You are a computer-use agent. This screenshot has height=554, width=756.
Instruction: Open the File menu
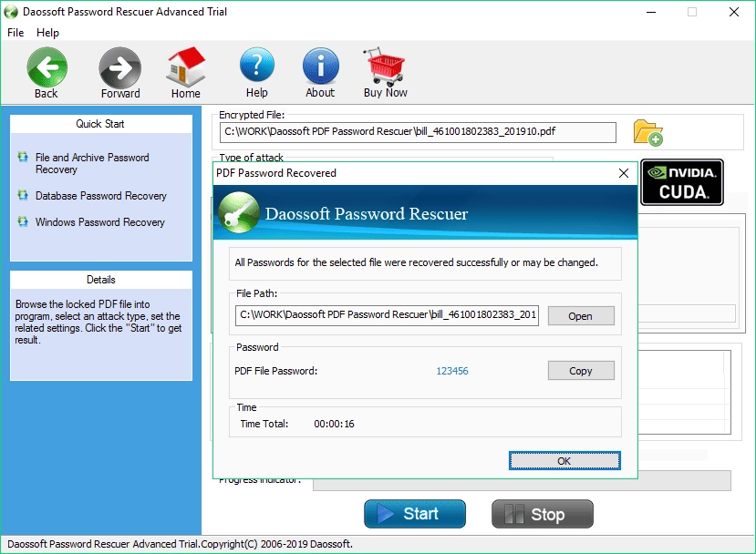point(16,33)
